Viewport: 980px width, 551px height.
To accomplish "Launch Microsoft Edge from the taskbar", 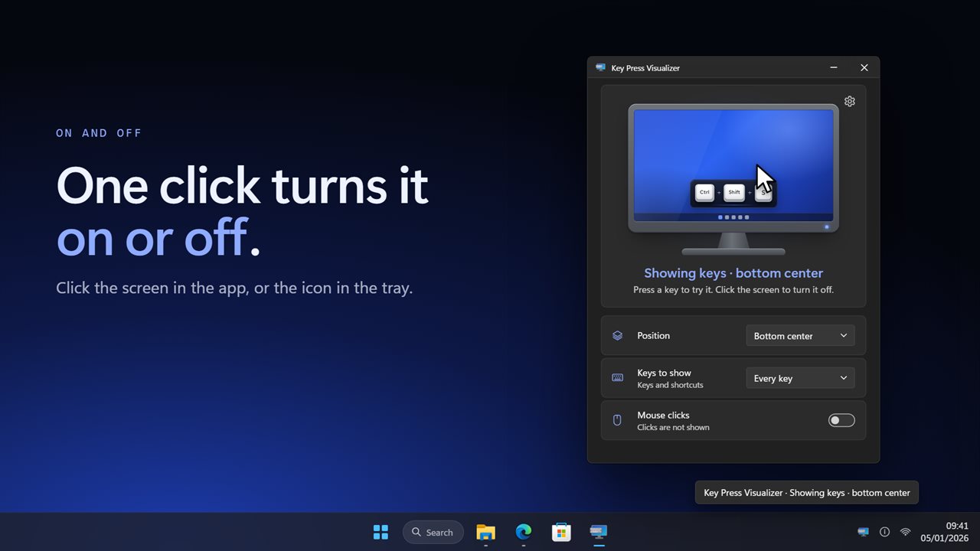I will click(x=524, y=532).
